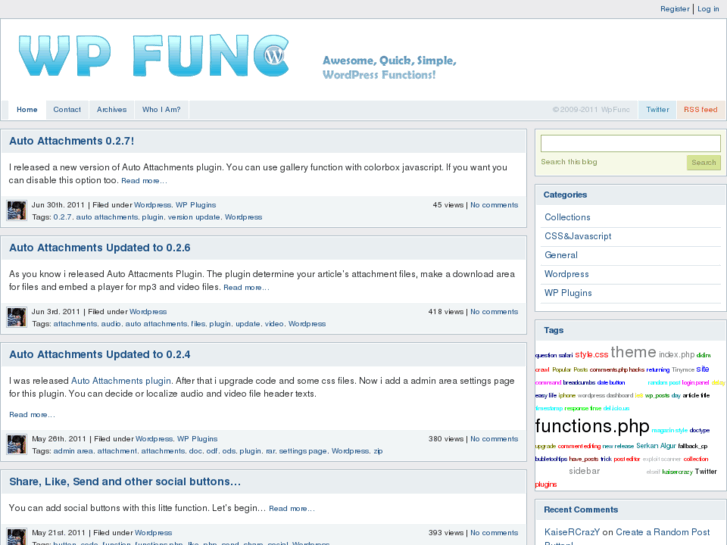The width and height of the screenshot is (727, 545).
Task: Open the Popular Posts tag
Action: coord(570,370)
